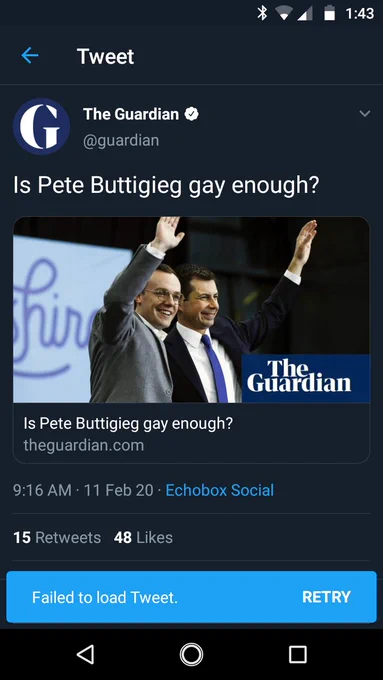Tap the tweet timestamp 9:16 AM

pyautogui.click(x=42, y=490)
